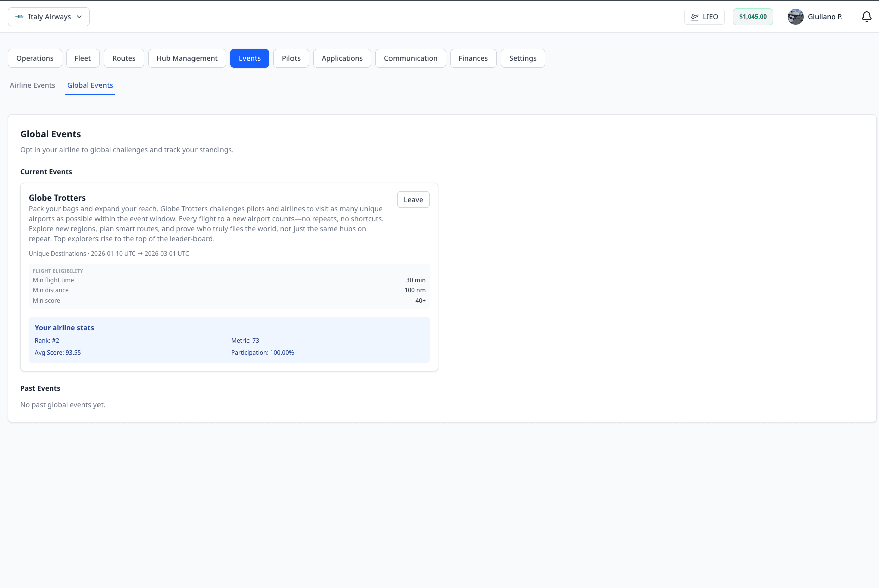Image resolution: width=879 pixels, height=588 pixels.
Task: Open the airline switcher chevron
Action: 79,17
